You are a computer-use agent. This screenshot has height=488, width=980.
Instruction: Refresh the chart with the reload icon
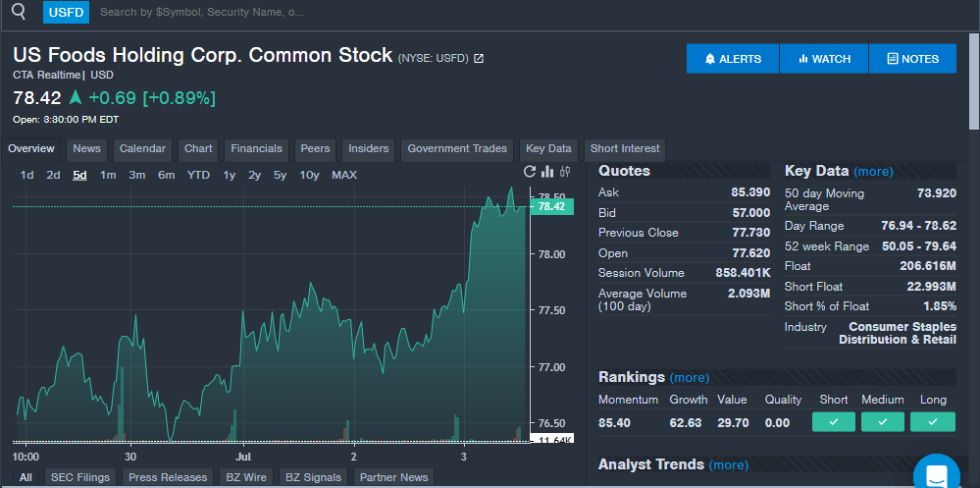[530, 172]
